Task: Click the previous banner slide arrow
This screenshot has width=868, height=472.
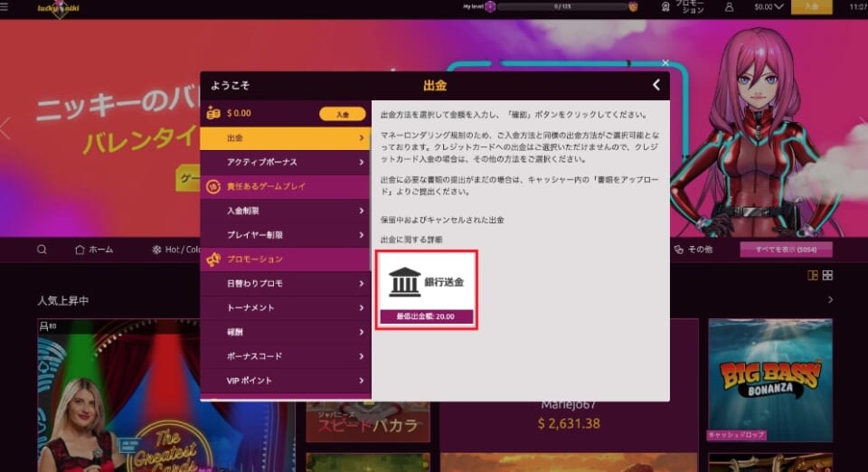Action: tap(5, 128)
